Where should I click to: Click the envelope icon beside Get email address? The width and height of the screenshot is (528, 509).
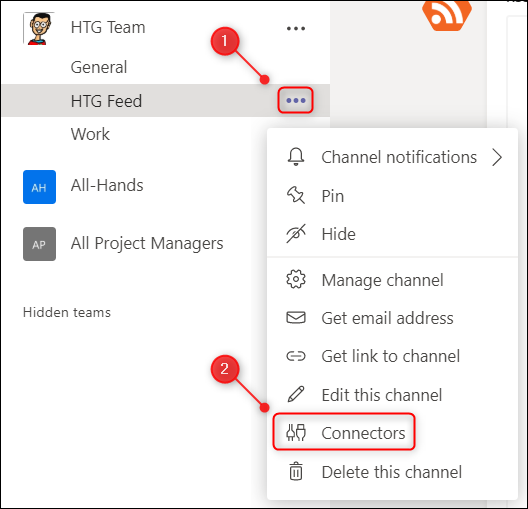(x=296, y=318)
